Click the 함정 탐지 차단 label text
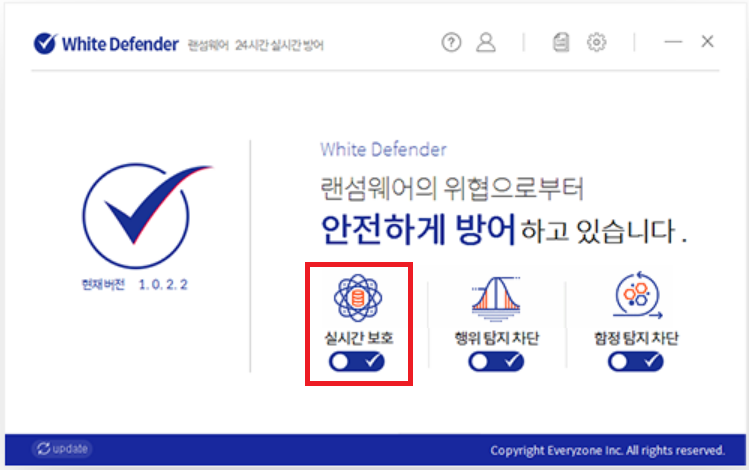This screenshot has width=749, height=470. pos(636,338)
